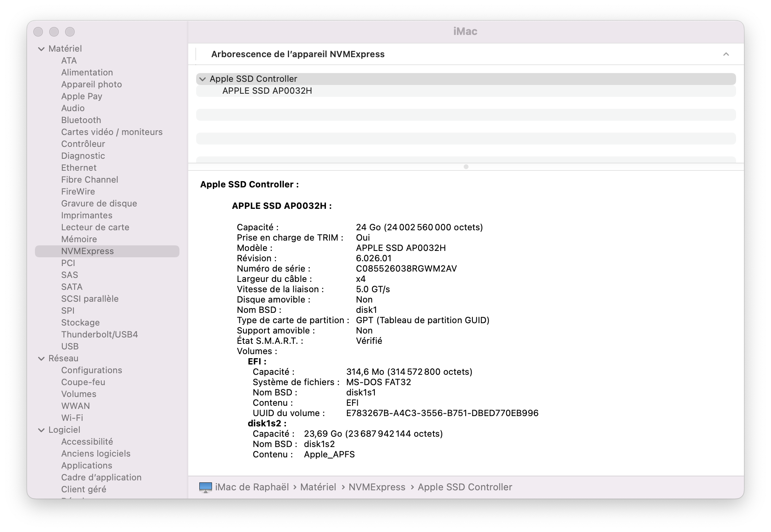Click the split pane divider handle dot
Viewport: 771px width, 532px height.
tap(466, 167)
